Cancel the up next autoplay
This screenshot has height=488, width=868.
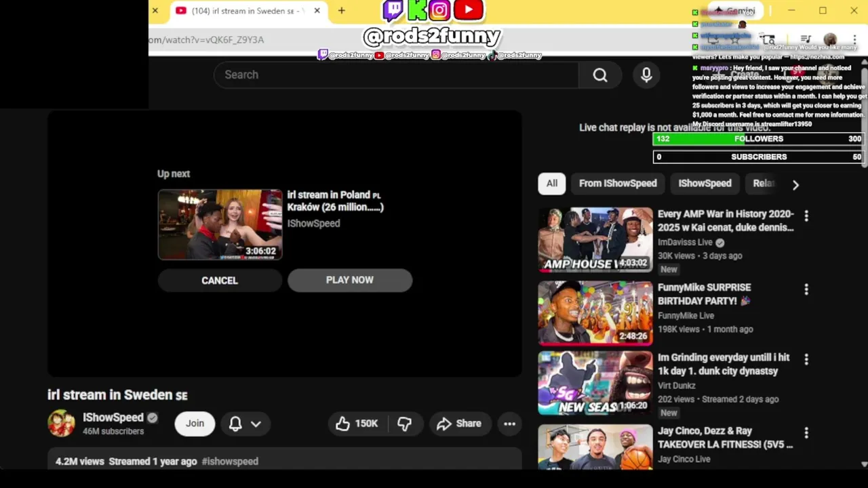(x=220, y=281)
